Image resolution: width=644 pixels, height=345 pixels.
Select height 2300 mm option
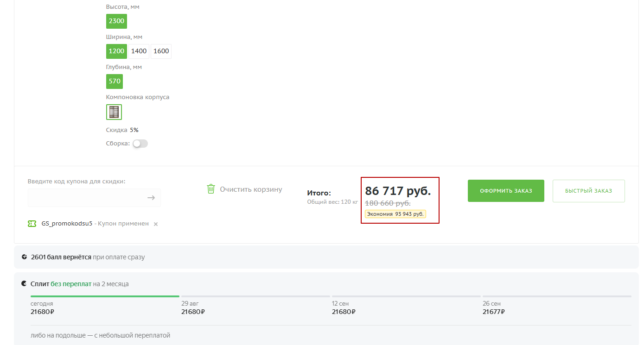[116, 21]
